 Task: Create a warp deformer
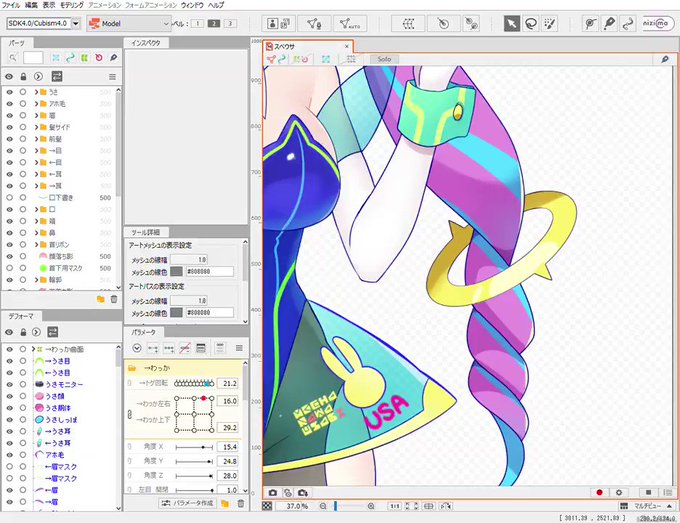408,23
